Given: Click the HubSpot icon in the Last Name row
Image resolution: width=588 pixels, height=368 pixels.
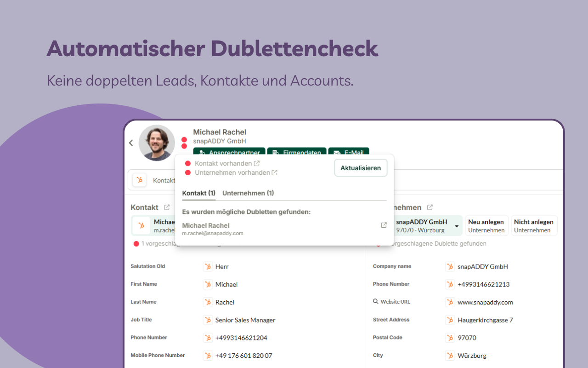Looking at the screenshot, I should (208, 302).
